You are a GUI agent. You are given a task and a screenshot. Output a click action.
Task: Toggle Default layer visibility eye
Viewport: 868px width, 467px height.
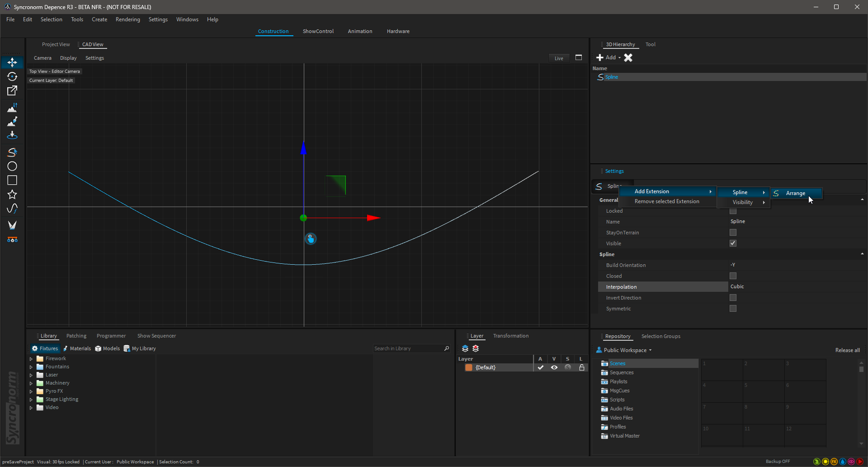(554, 367)
